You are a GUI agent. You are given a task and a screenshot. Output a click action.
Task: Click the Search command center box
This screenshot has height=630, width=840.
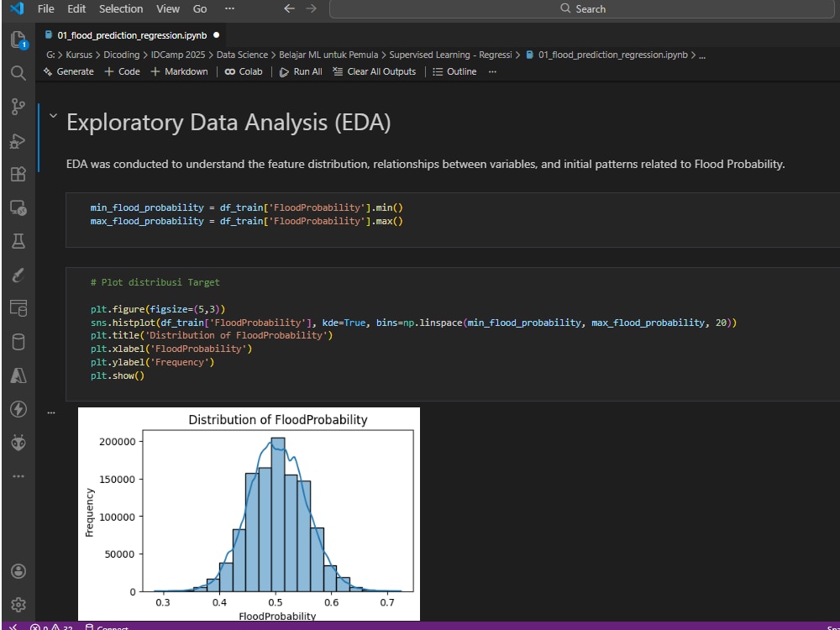point(582,9)
